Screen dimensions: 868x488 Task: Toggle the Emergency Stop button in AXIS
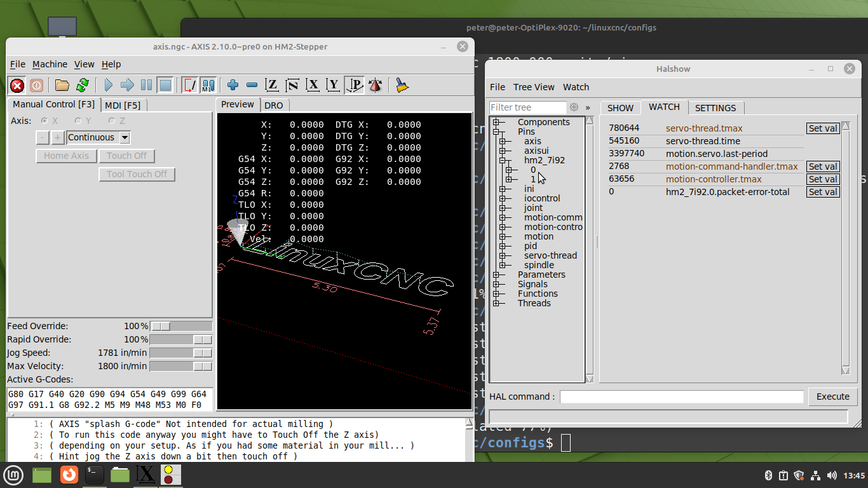click(x=17, y=85)
